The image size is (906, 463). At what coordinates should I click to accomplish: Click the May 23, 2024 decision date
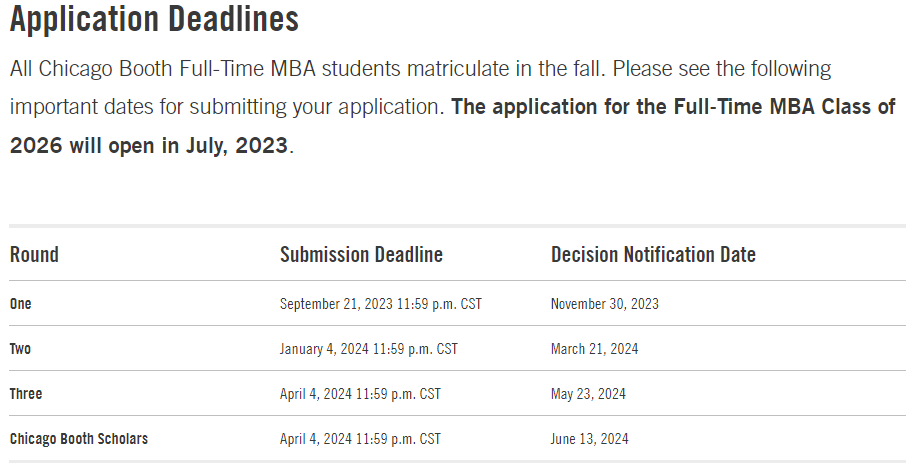588,394
